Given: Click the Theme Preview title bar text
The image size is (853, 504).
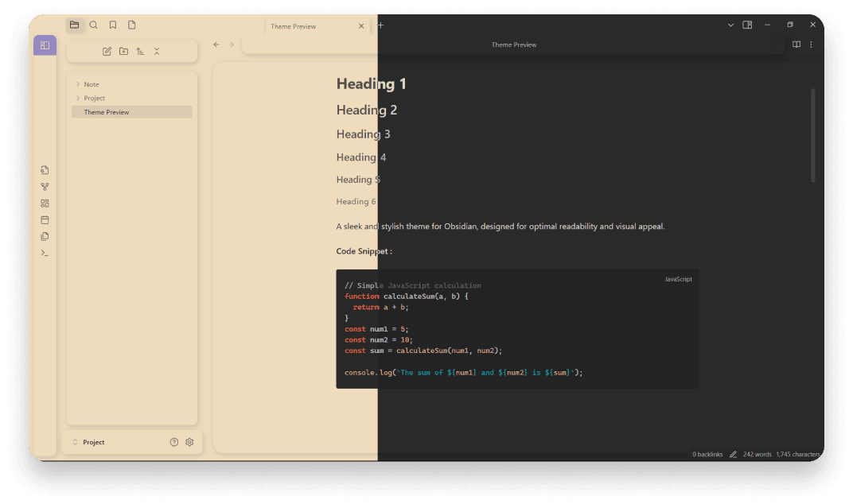Looking at the screenshot, I should point(514,45).
